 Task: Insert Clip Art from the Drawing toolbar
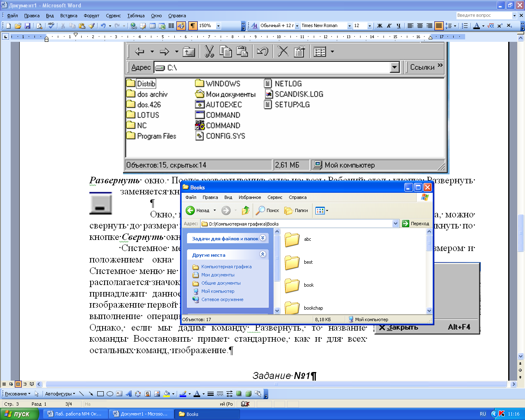point(148,394)
